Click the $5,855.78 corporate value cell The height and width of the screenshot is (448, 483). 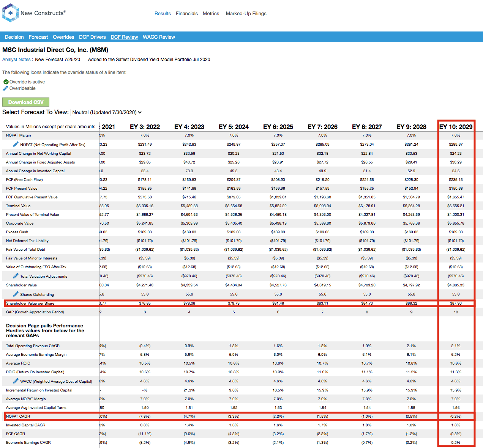456,223
